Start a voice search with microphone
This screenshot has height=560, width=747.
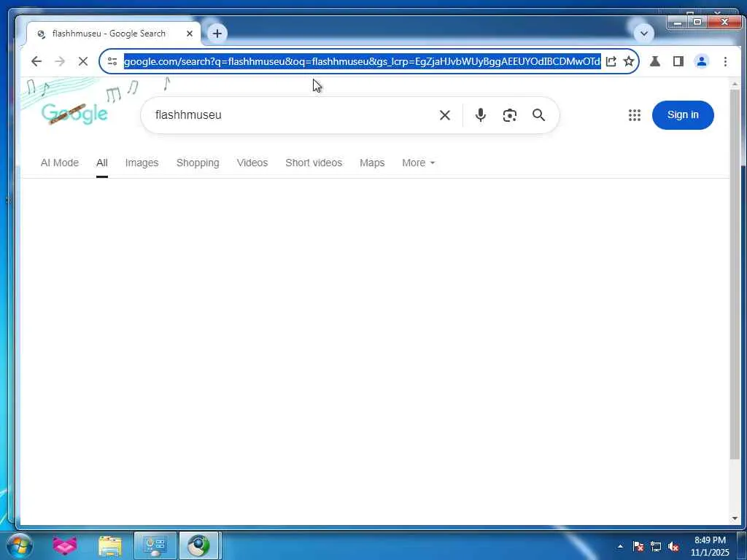pos(481,115)
